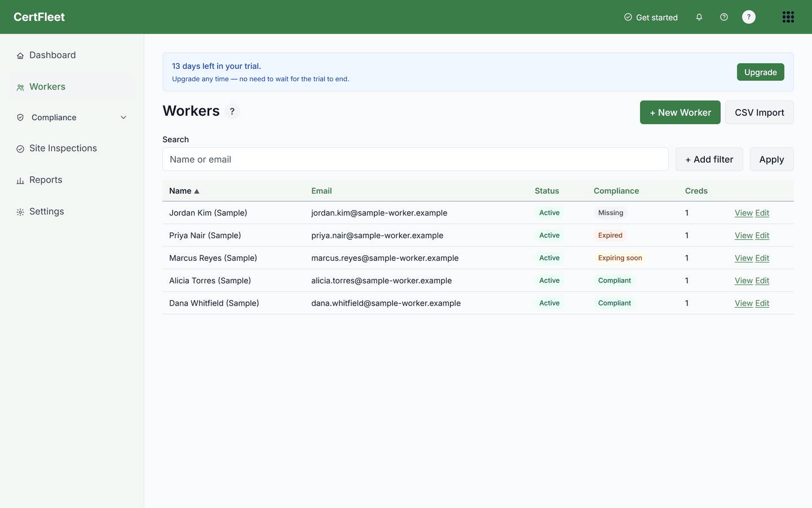Click email dana.whitfield@sample-worker.example

[386, 303]
